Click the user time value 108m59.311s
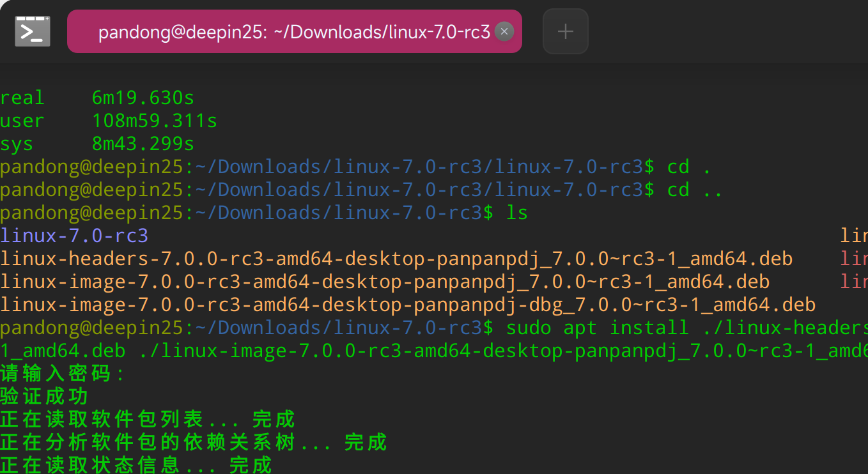 point(155,121)
